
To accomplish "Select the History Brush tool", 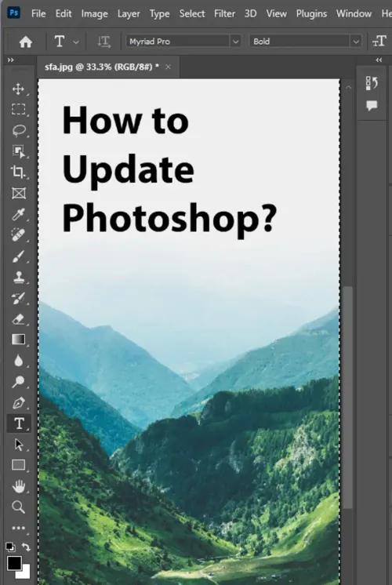I will [18, 298].
